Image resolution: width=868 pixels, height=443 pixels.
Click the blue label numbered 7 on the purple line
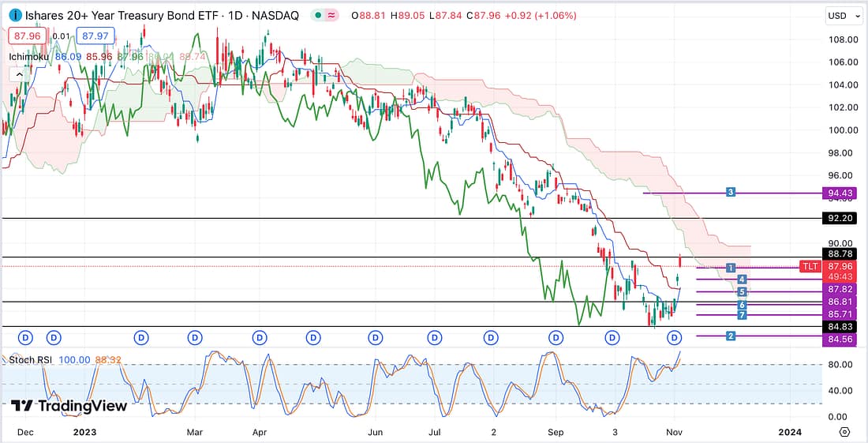click(x=742, y=315)
